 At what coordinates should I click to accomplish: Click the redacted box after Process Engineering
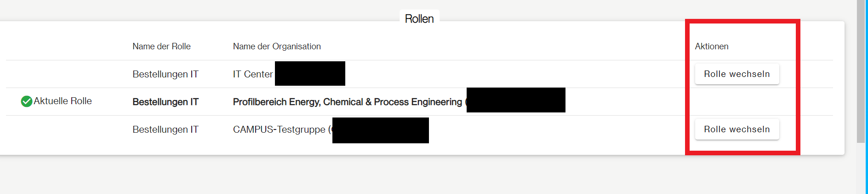click(516, 100)
